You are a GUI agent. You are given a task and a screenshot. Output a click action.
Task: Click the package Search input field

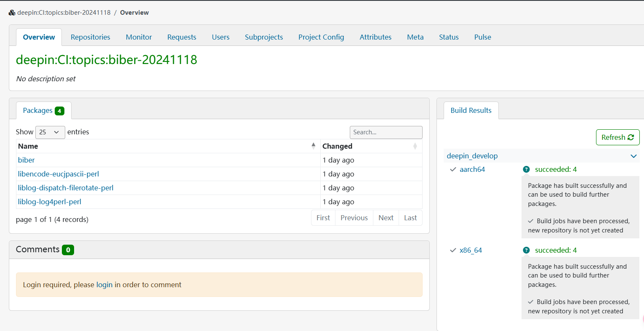coord(386,132)
